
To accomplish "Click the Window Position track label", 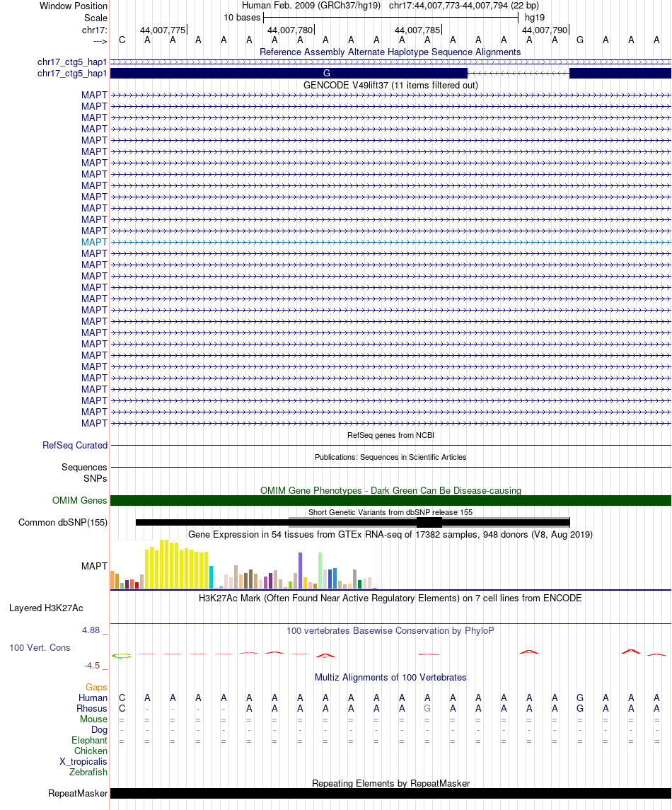I will tap(74, 6).
